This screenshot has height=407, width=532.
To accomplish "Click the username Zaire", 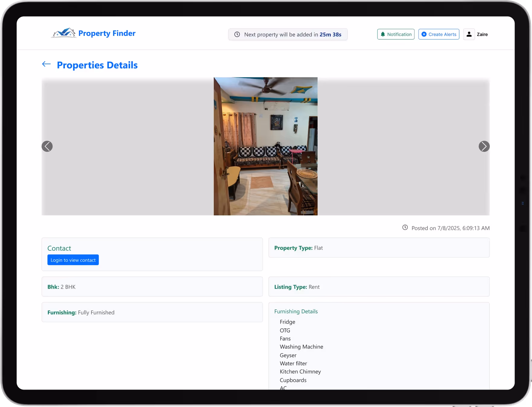I will point(482,34).
